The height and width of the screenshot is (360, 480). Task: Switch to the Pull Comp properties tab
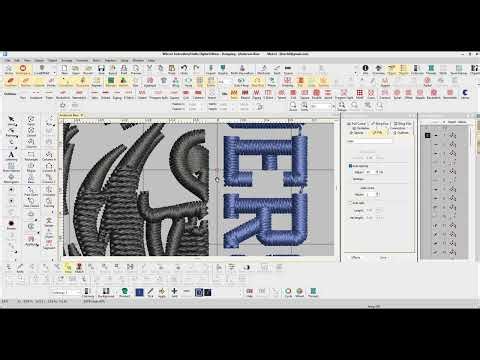pyautogui.click(x=357, y=124)
